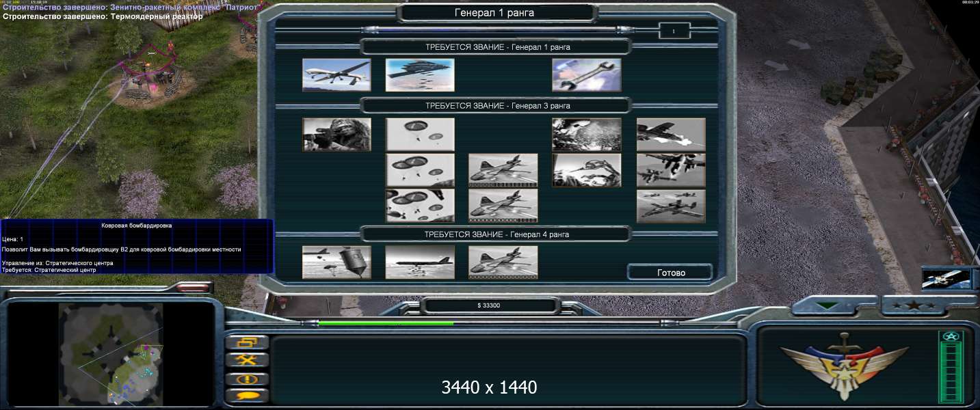Image resolution: width=980 pixels, height=410 pixels.
Task: Select the fuel air bomb parachute icon
Action: pos(336,262)
